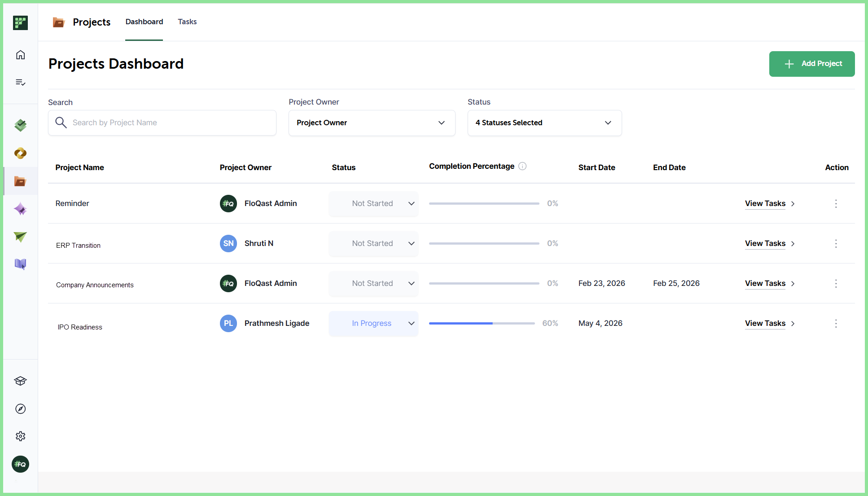Click Company Announcements 0% progress bar
This screenshot has width=868, height=496.
point(484,283)
